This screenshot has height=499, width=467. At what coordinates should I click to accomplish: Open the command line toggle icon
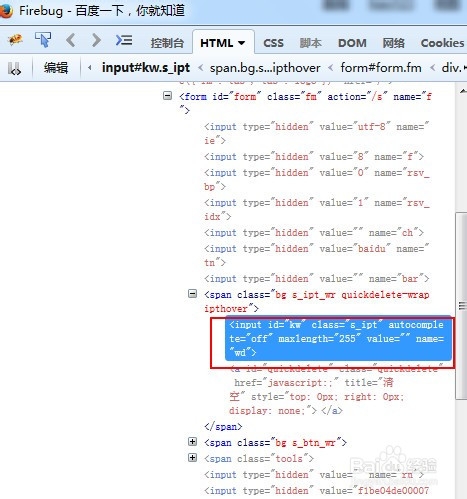point(124,40)
